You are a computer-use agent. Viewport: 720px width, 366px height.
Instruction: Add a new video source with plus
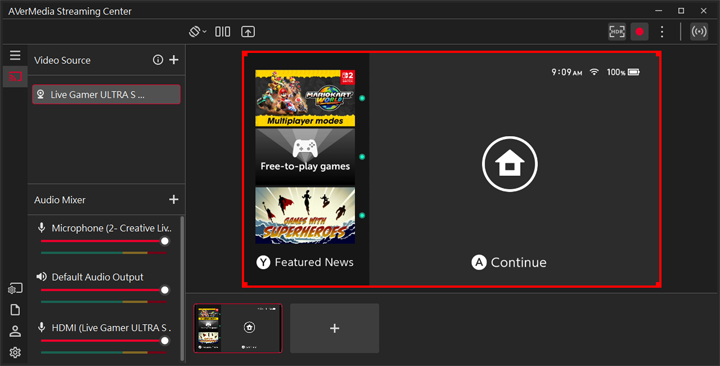pos(174,60)
